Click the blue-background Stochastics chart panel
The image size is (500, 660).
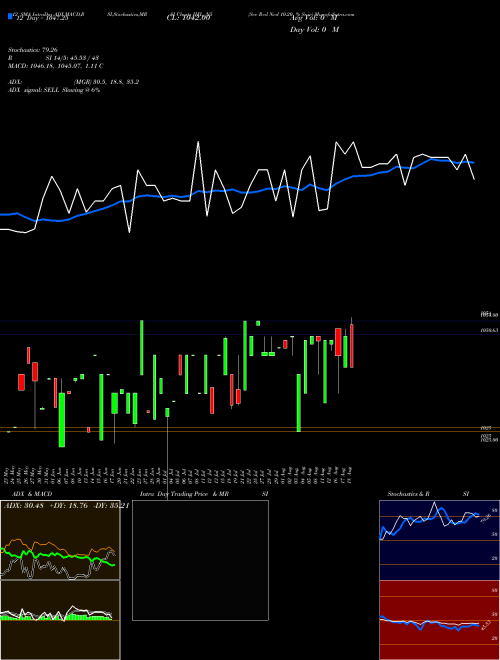pos(439,540)
